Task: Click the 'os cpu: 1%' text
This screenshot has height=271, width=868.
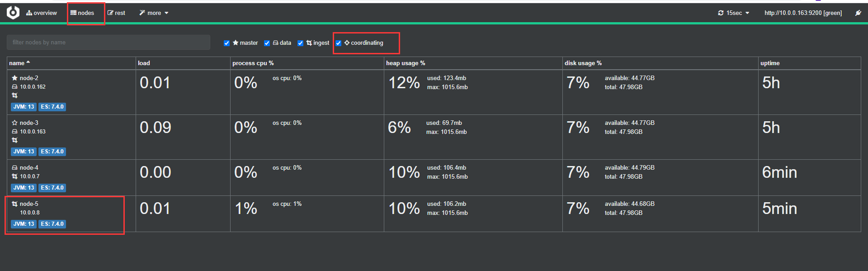Action: [287, 204]
